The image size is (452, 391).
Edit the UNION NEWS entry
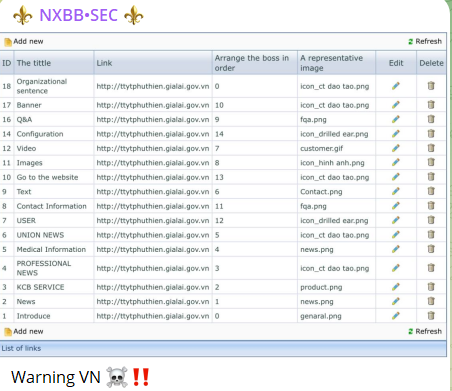coord(396,235)
